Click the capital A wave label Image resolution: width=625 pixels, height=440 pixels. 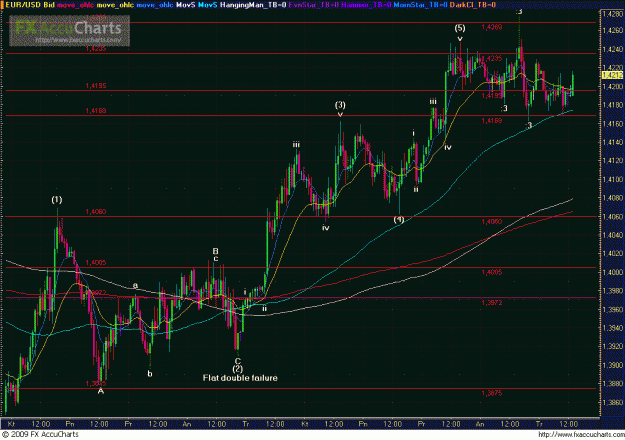coord(101,391)
